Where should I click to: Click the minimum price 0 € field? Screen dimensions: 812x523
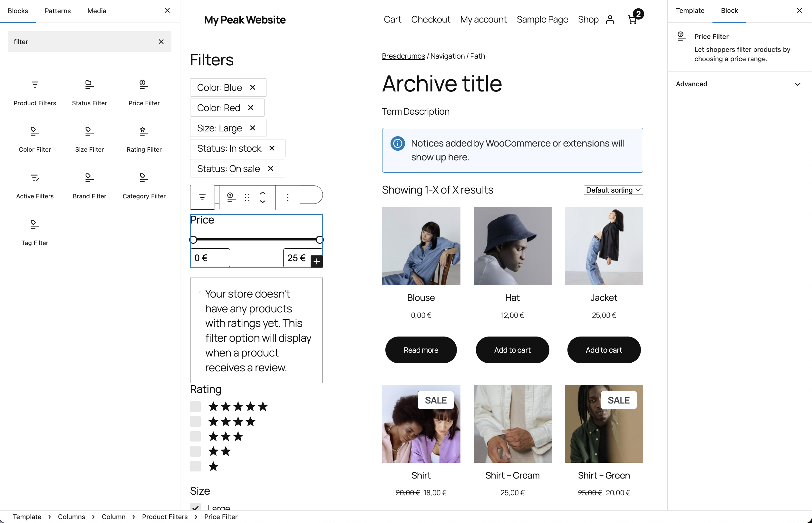point(210,258)
